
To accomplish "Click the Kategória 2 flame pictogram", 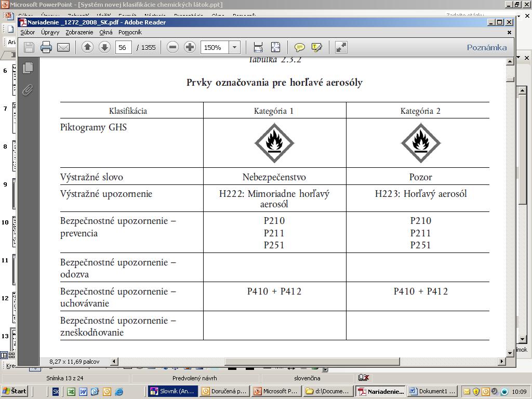I will (421, 143).
